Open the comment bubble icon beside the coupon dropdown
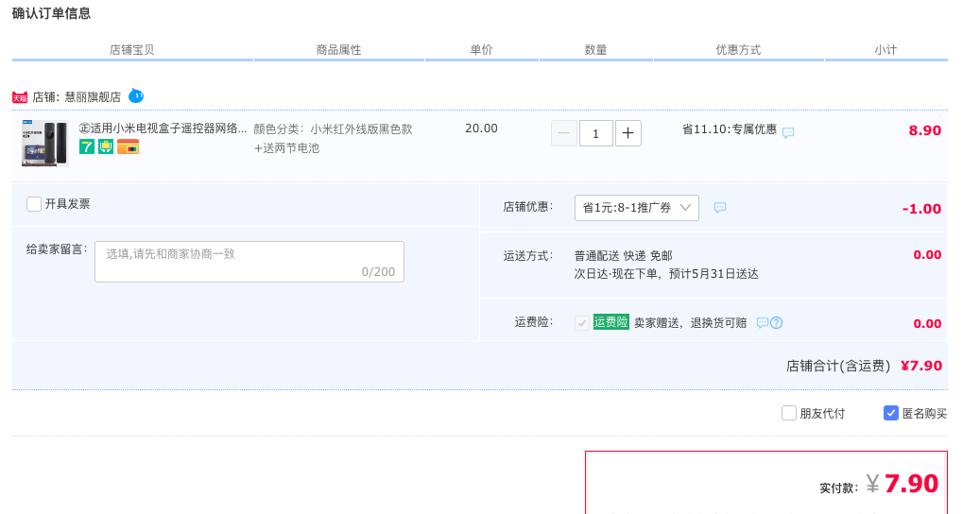 tap(720, 207)
